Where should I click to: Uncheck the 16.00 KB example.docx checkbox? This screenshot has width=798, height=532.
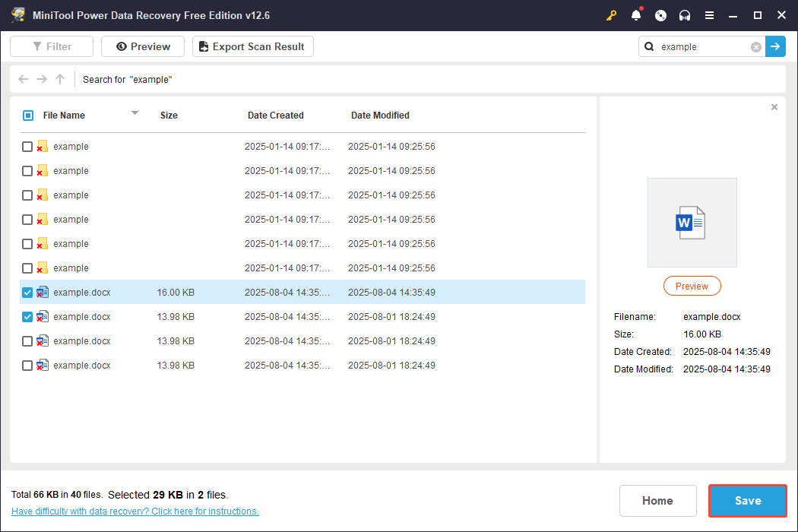[x=27, y=293]
